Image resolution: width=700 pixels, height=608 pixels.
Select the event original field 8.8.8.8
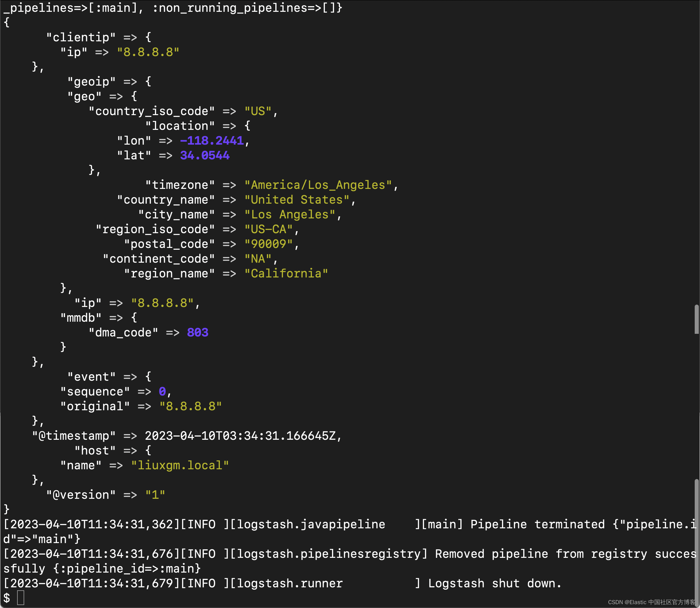coord(190,406)
